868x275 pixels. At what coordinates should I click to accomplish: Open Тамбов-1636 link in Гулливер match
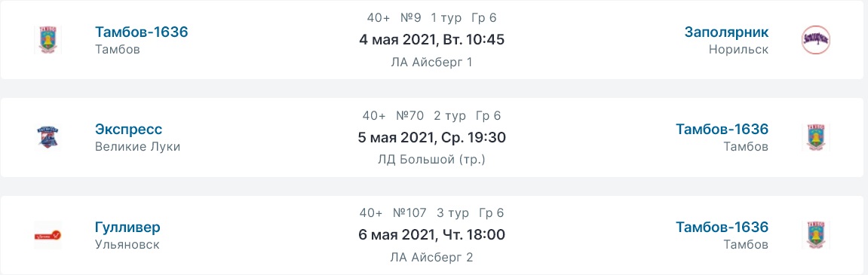[x=722, y=227]
